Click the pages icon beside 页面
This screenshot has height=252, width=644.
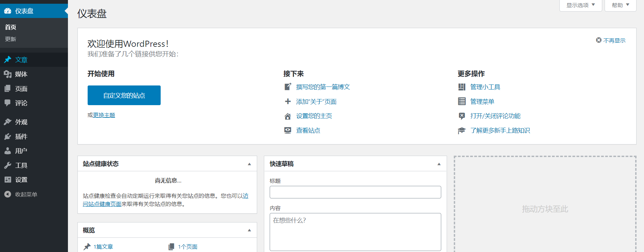[x=7, y=89]
